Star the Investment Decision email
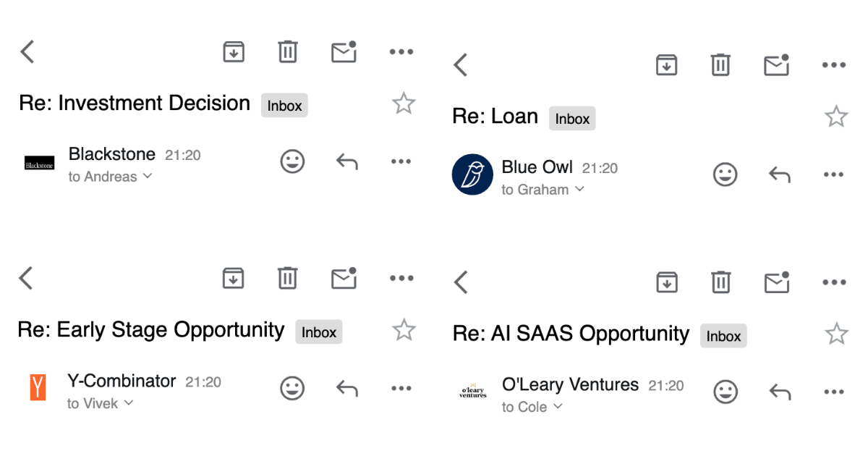The image size is (868, 456). [x=404, y=104]
